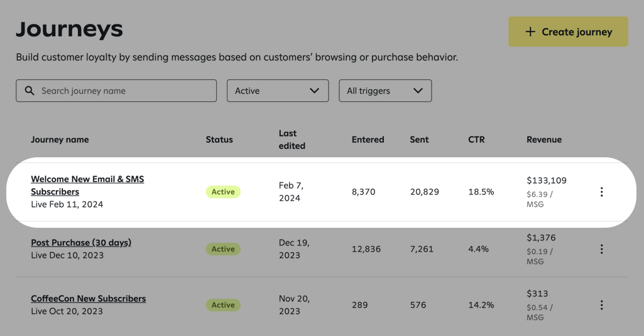
Task: Open more options for Welcome New Email journey
Action: (601, 192)
